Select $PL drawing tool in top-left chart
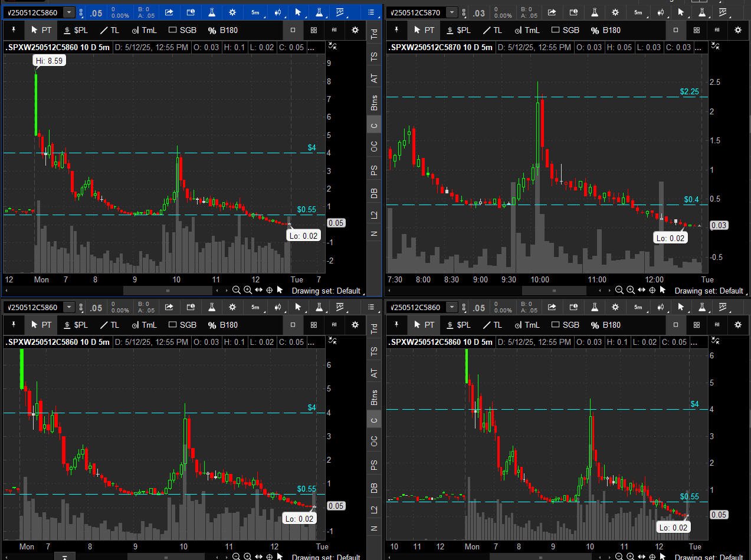This screenshot has width=751, height=560. (x=76, y=29)
